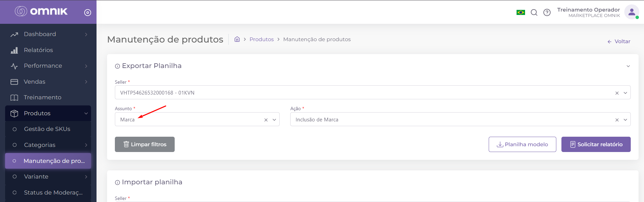Image resolution: width=644 pixels, height=202 pixels.
Task: Clear the Assunto Marca selection
Action: tap(266, 120)
